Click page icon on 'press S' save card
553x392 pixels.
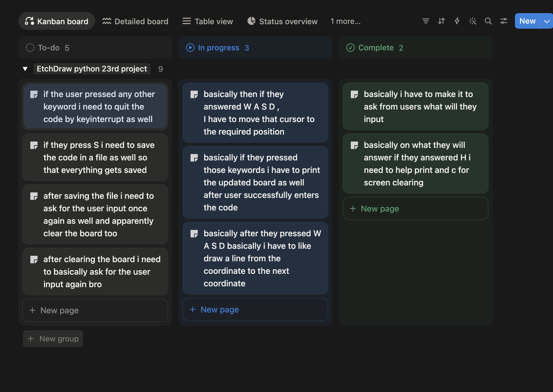point(34,145)
